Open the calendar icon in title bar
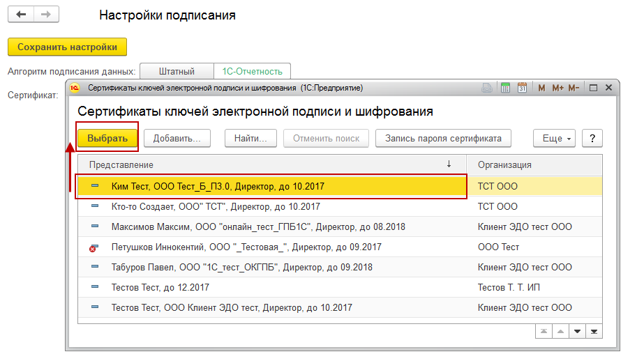Image resolution: width=644 pixels, height=361 pixels. [x=522, y=89]
